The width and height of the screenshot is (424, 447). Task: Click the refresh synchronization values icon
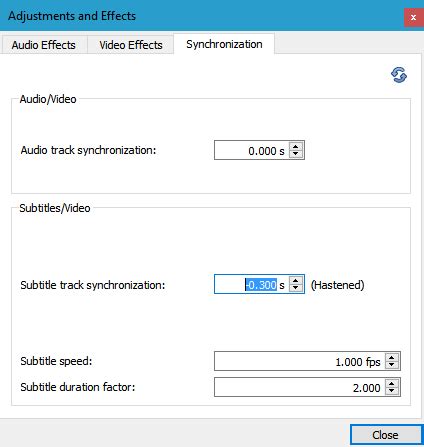399,75
